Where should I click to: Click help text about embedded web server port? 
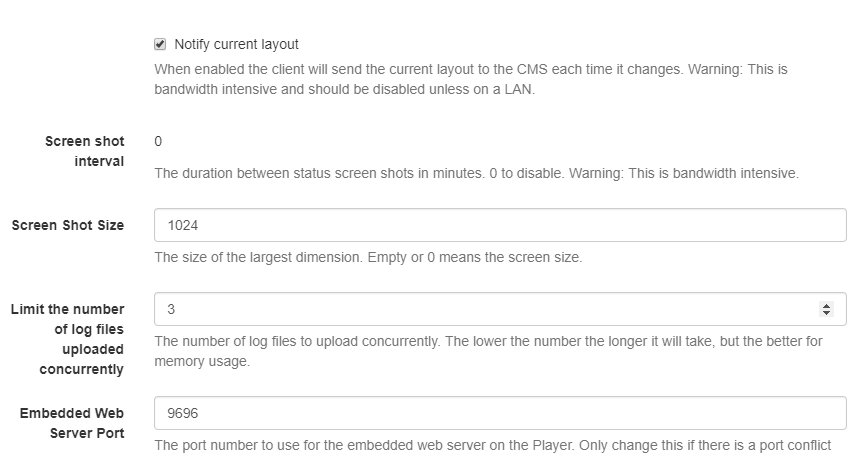coord(493,445)
